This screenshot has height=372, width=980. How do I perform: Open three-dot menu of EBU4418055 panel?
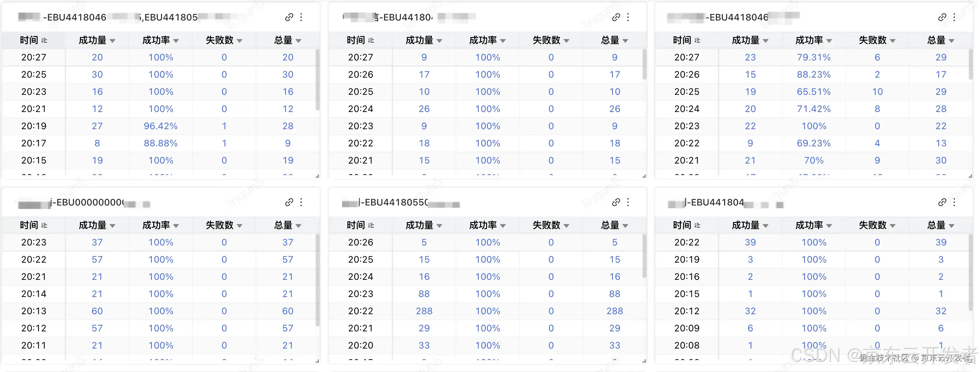coord(628,202)
